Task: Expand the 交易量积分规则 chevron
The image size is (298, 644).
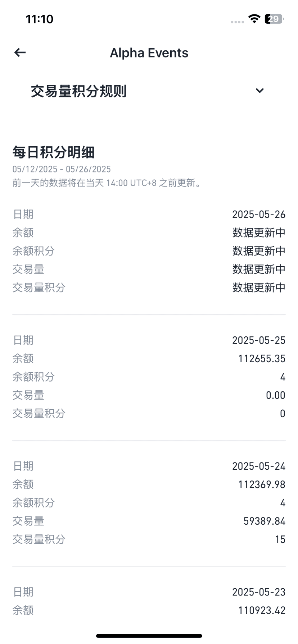Action: point(259,91)
